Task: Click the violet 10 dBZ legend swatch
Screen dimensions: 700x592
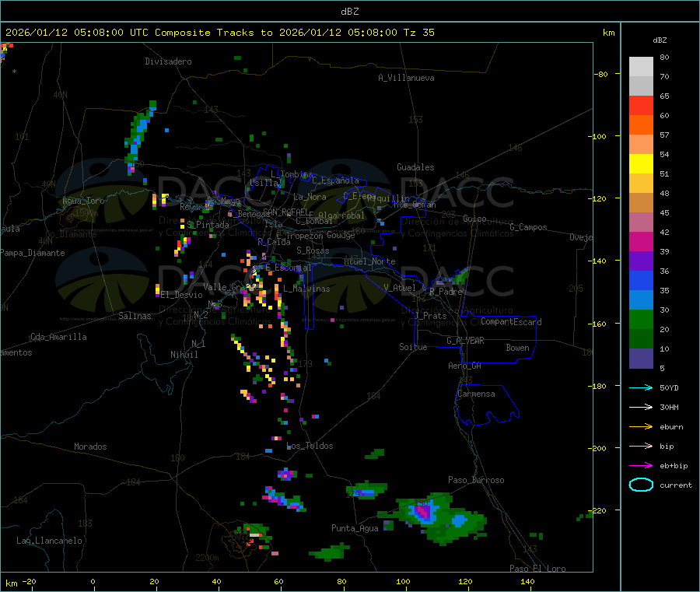Action: pos(641,359)
